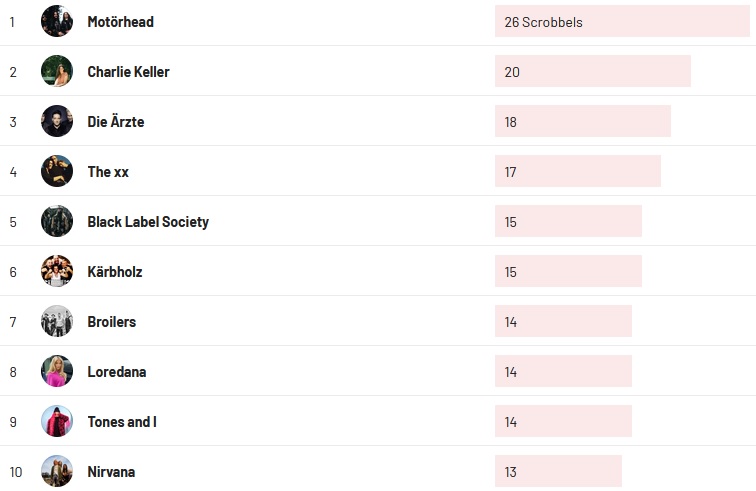The height and width of the screenshot is (491, 756).
Task: Open Nirvana's avatar thumbnail
Action: (x=57, y=471)
